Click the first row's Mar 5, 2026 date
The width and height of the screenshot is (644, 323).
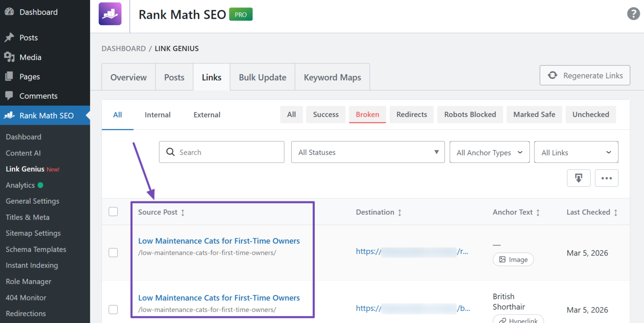(587, 253)
